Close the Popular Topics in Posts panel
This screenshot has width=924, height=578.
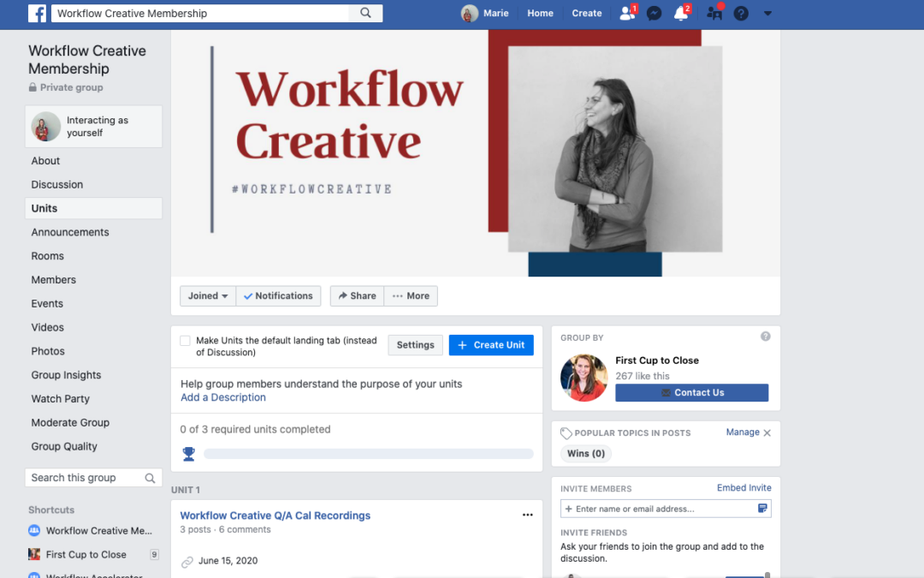(x=767, y=433)
